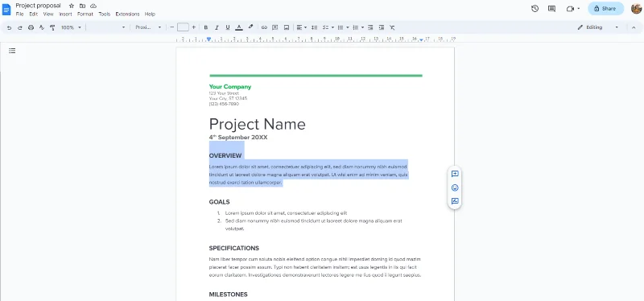
Task: Insert a link with chain icon
Action: pyautogui.click(x=264, y=27)
